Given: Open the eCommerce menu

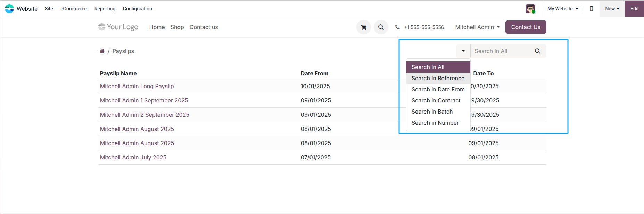Looking at the screenshot, I should point(74,9).
